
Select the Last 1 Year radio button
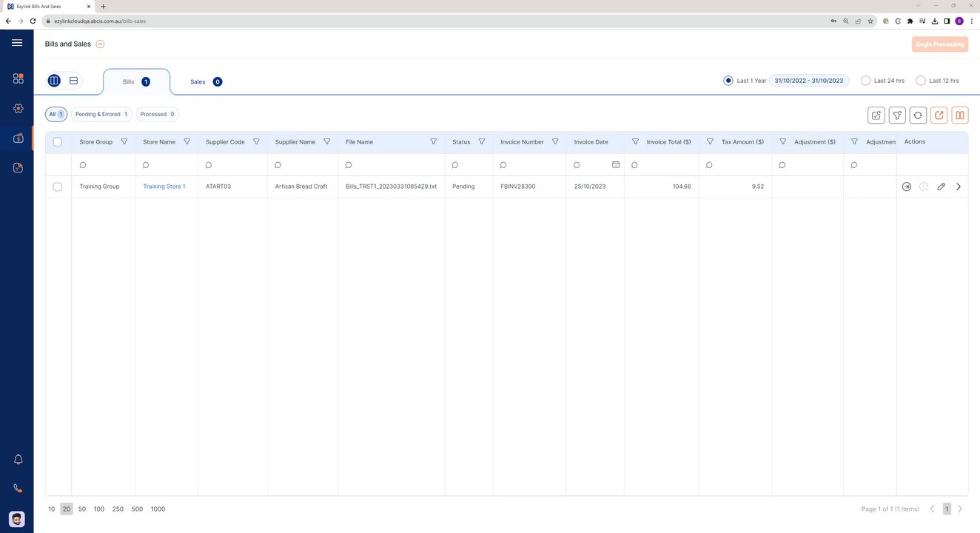tap(728, 81)
